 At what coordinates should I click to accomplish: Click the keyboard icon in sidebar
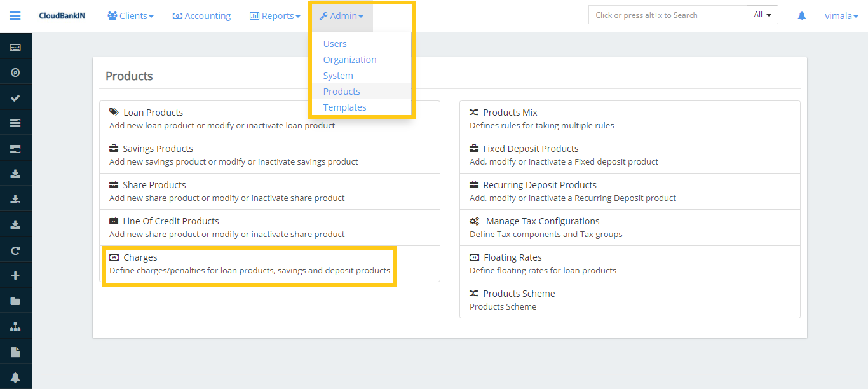click(15, 47)
